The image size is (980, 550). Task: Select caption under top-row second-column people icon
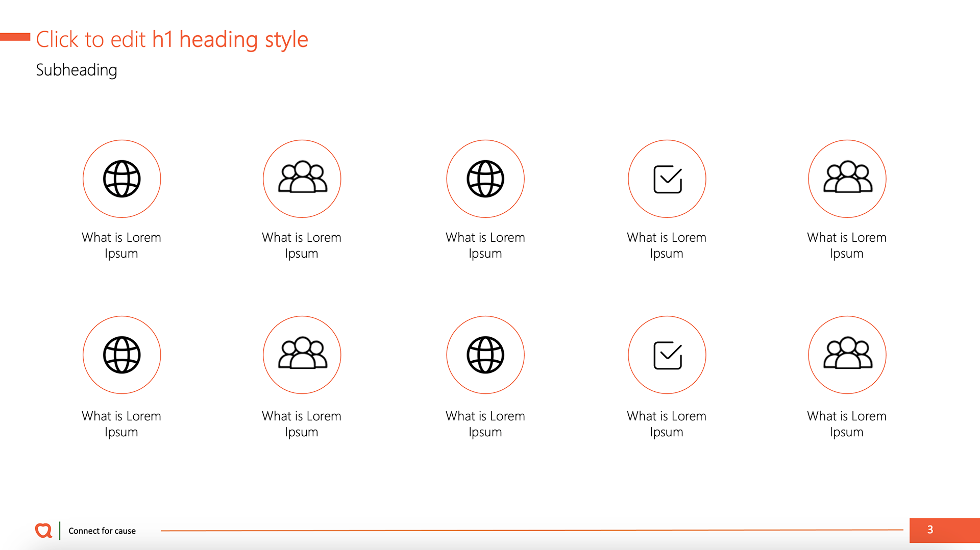point(302,245)
